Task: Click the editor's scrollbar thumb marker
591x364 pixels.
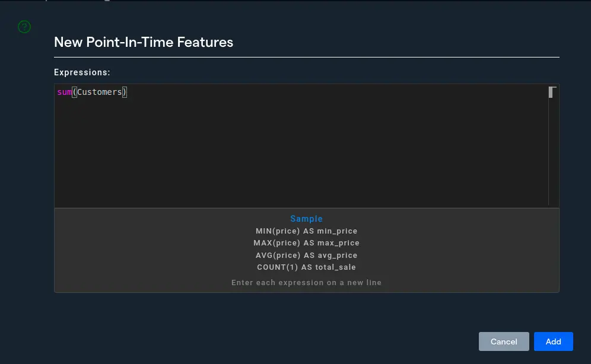Action: coord(551,92)
